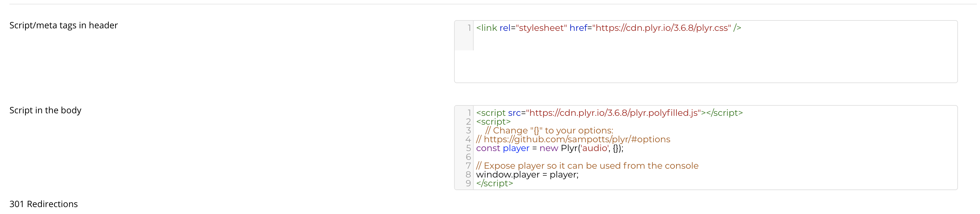980x214 pixels.
Task: Click the '301 Redirections' heading
Action: [43, 204]
